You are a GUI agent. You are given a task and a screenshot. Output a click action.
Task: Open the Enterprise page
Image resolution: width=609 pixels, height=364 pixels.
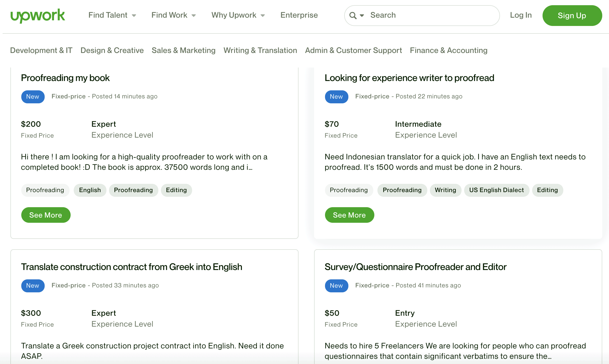[299, 15]
